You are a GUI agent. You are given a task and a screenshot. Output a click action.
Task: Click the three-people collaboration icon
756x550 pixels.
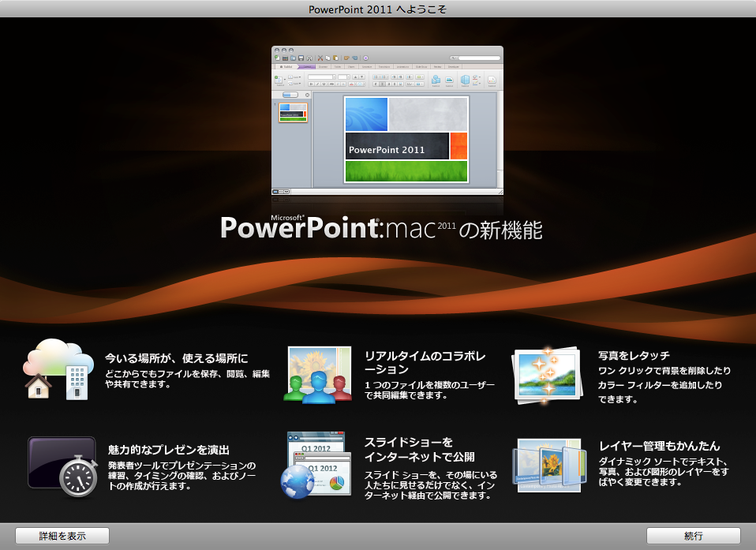coord(318,375)
